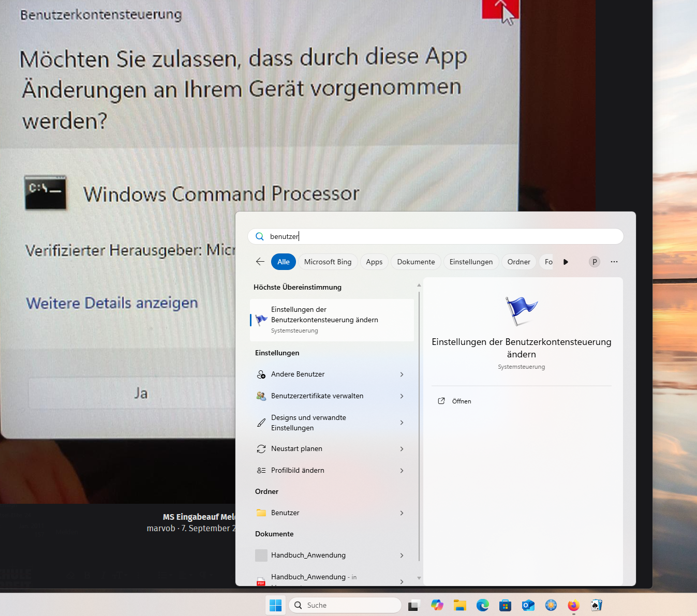Open Microsoft Store from the taskbar
The height and width of the screenshot is (616, 697).
click(x=506, y=605)
